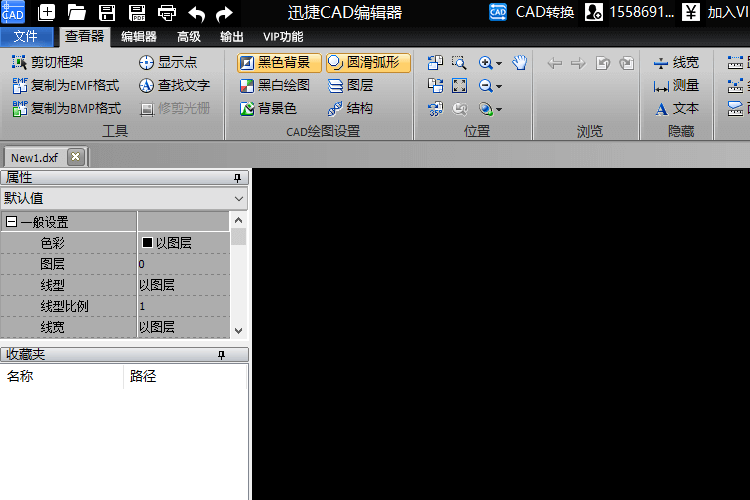
Task: Print the drawing with printer icon
Action: coord(167,12)
